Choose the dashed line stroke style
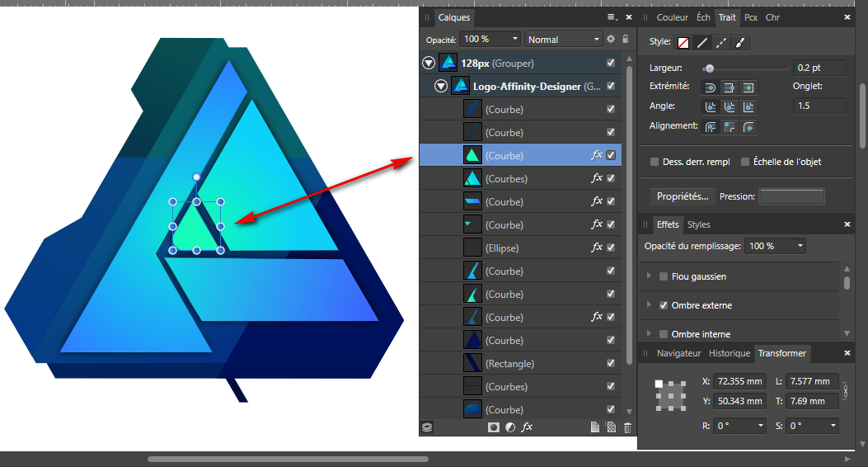 (x=720, y=43)
